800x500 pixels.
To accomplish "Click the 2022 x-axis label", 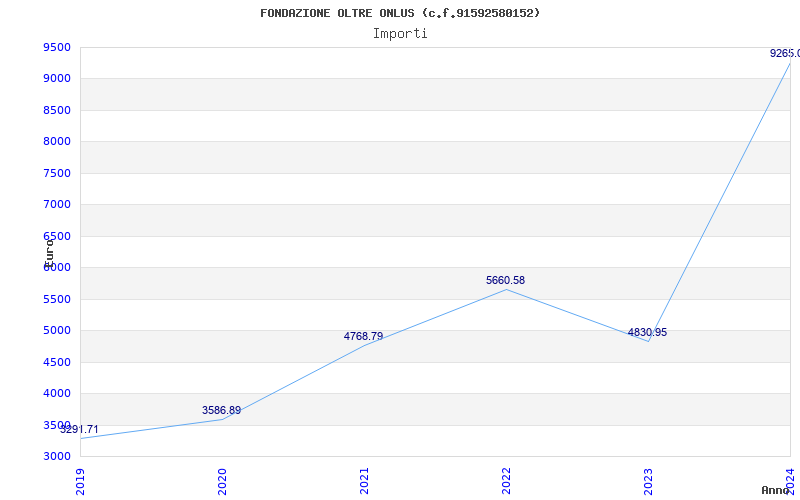I will click(506, 481).
